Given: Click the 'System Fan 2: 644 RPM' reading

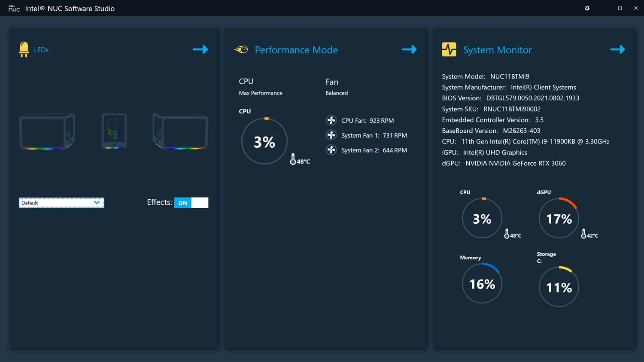Looking at the screenshot, I should point(374,150).
